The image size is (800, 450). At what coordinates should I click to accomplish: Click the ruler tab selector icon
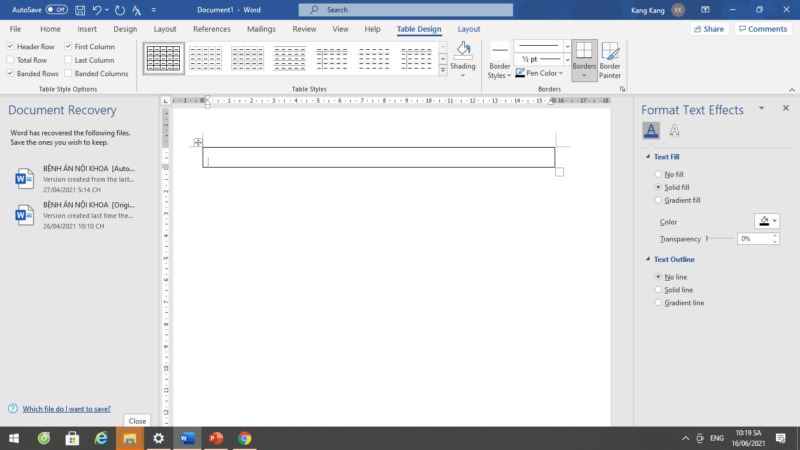[x=166, y=101]
